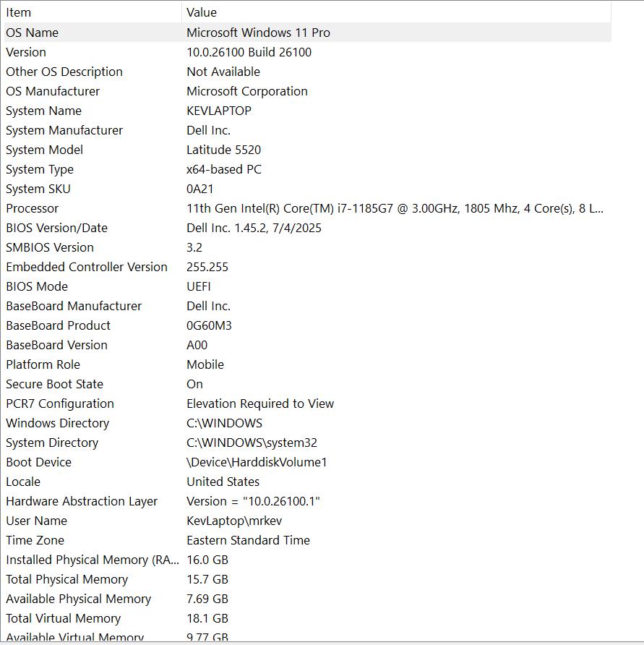Image resolution: width=644 pixels, height=645 pixels.
Task: Highlight the System Model row
Action: 44,150
